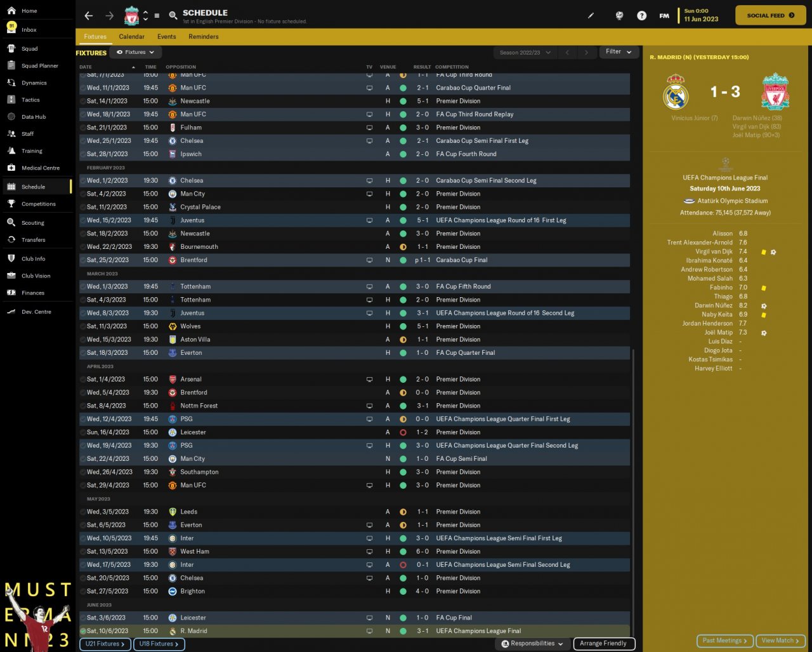The height and width of the screenshot is (652, 812).
Task: Click the Arrange Friendly button
Action: pyautogui.click(x=603, y=644)
